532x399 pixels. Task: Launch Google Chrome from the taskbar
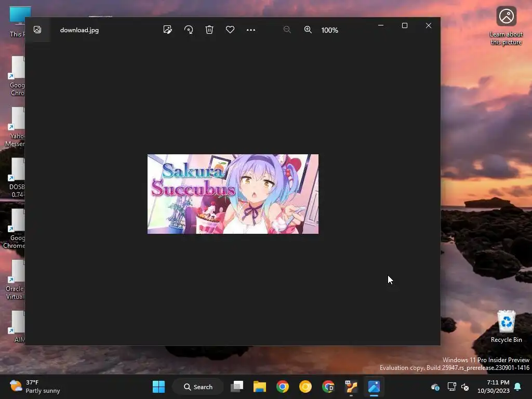282,387
